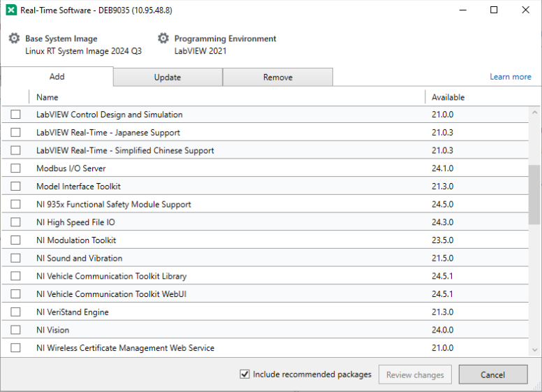Check LabVIEW Control Design and Simulation
542x392 pixels.
tap(15, 115)
